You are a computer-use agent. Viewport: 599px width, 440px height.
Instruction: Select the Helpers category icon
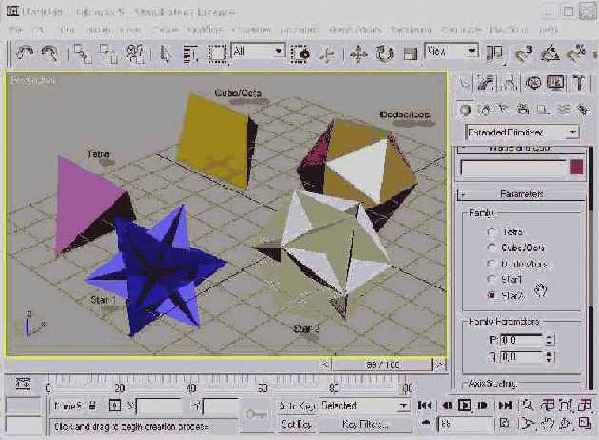click(x=543, y=110)
